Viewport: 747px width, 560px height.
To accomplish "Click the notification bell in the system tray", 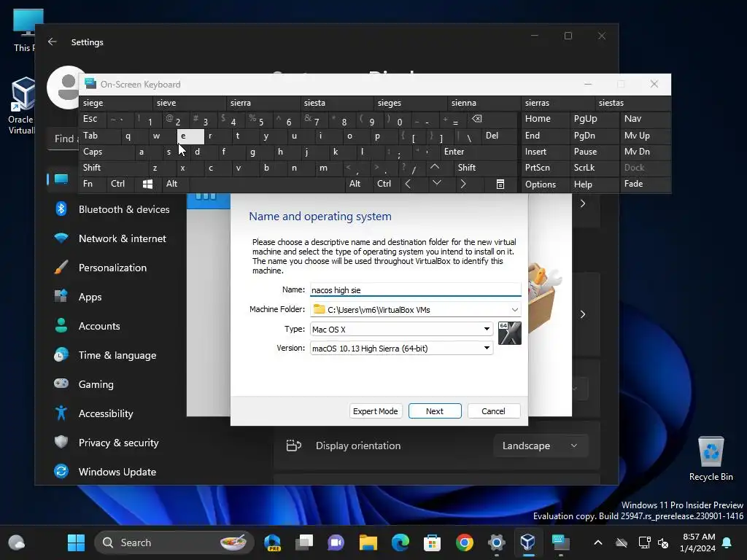I will click(727, 542).
